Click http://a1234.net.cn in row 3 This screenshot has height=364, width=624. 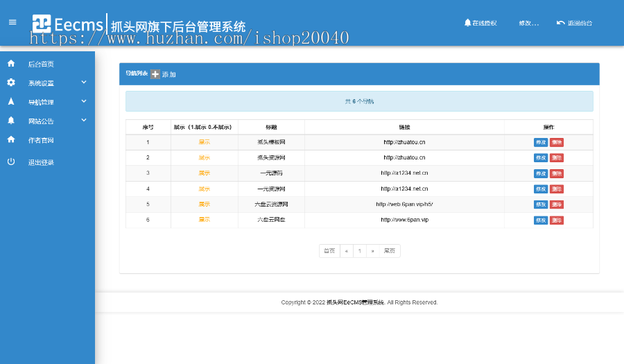404,173
